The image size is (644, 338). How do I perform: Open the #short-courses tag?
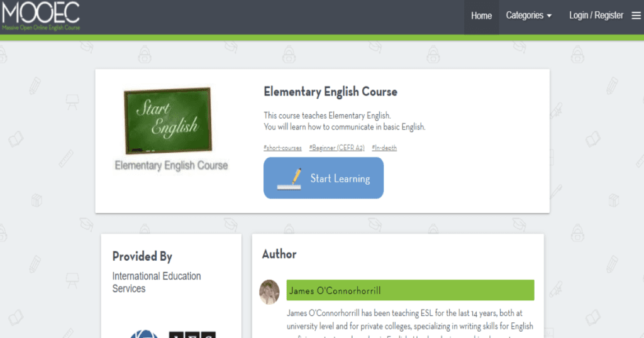pyautogui.click(x=282, y=148)
